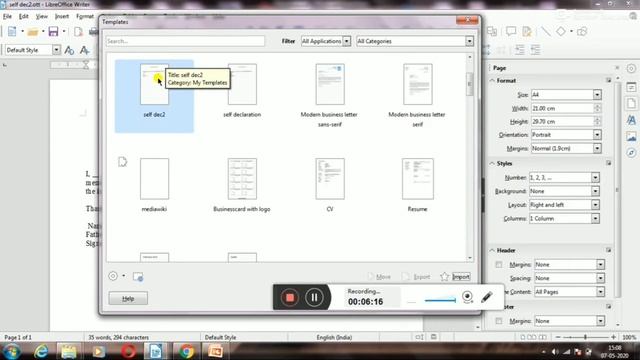640x360 pixels.
Task: Open File Explorer from the taskbar
Action: coord(69,351)
